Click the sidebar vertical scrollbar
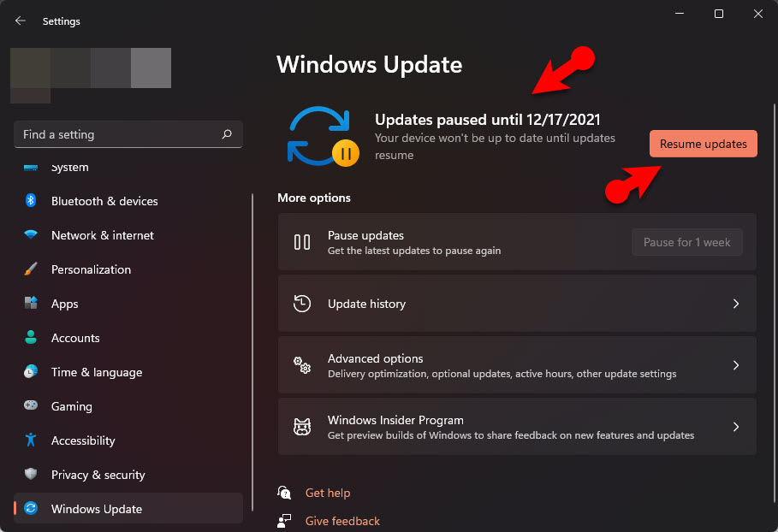778x532 pixels. [x=252, y=352]
